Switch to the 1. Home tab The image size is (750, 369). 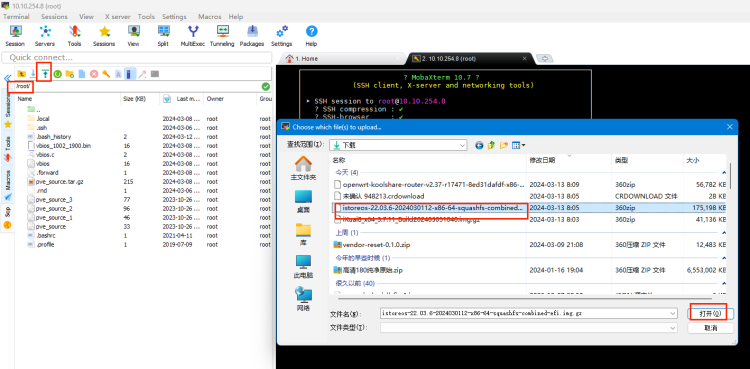tap(307, 58)
